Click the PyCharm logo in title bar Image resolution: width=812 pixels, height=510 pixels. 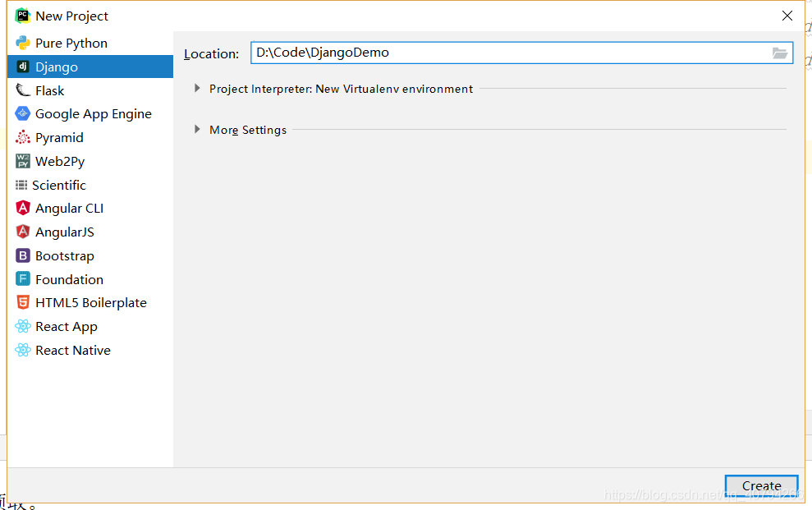click(x=22, y=16)
